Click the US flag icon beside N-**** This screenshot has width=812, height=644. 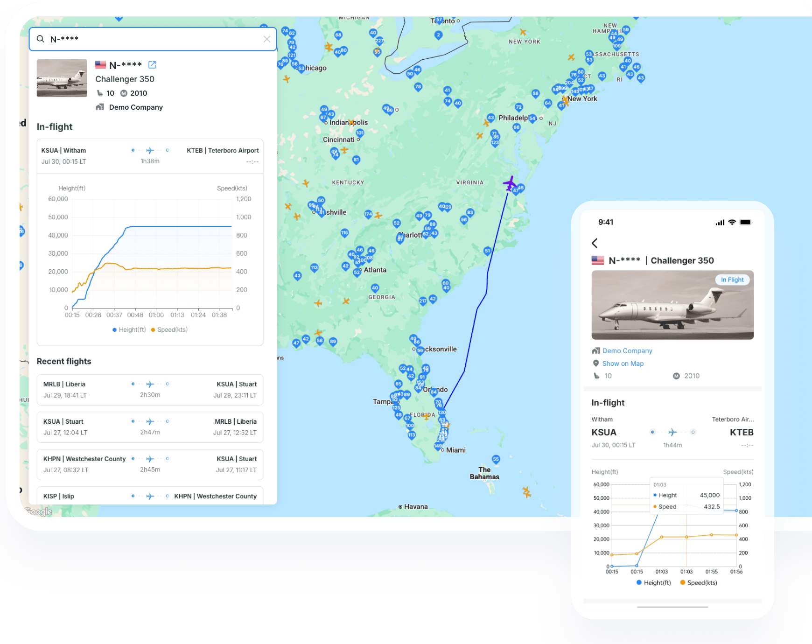(x=100, y=64)
